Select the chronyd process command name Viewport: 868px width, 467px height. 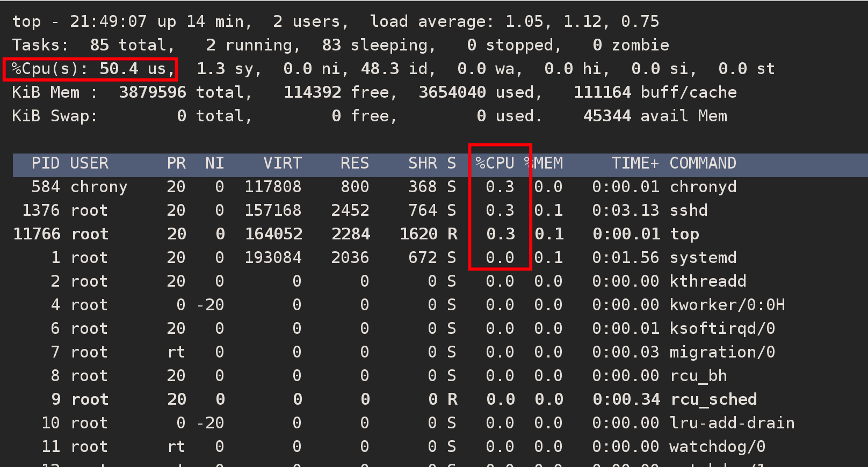click(703, 187)
